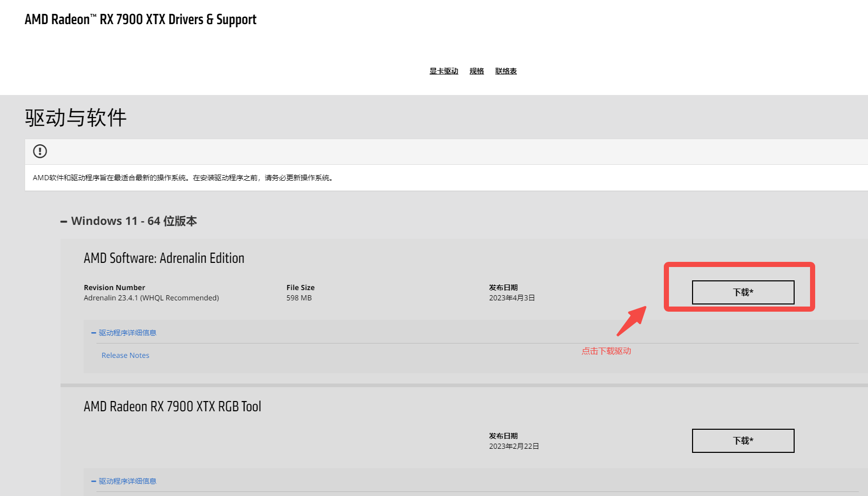Open the 联络表 tab link
The width and height of the screenshot is (868, 496).
click(x=506, y=71)
